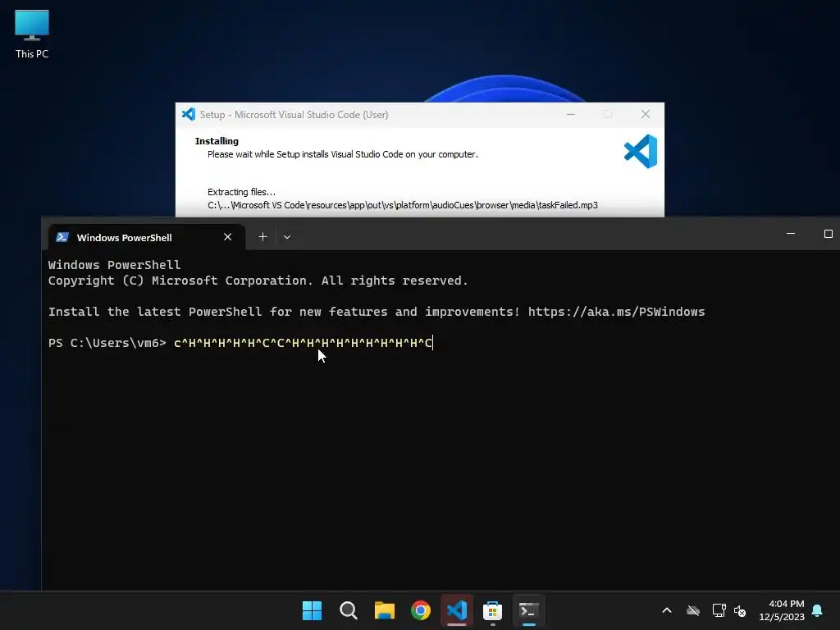Open the network status tray icon
This screenshot has width=840, height=630.
click(x=719, y=610)
